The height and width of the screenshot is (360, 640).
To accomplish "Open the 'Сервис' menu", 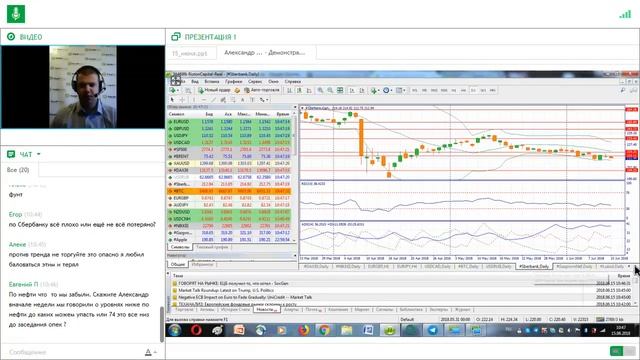I will coord(255,82).
